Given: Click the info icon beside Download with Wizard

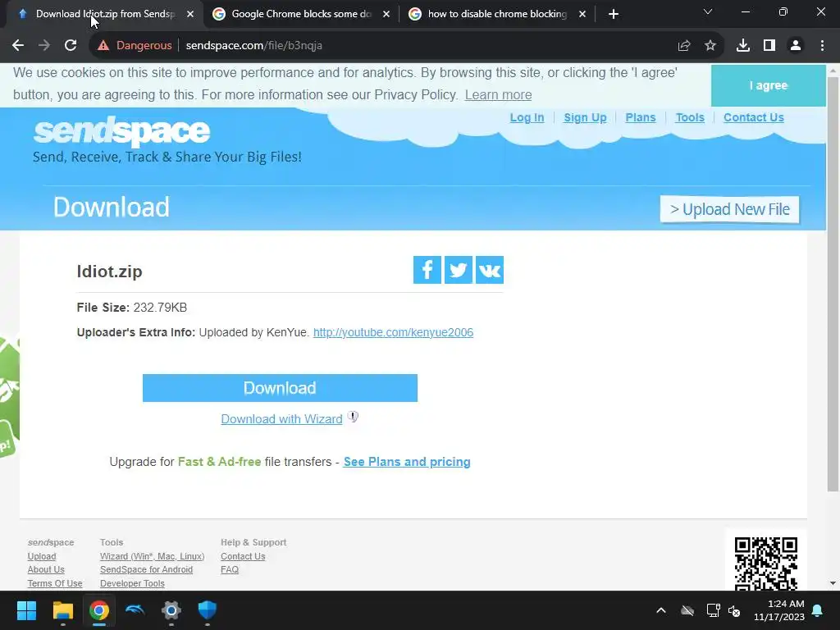Looking at the screenshot, I should (x=353, y=416).
